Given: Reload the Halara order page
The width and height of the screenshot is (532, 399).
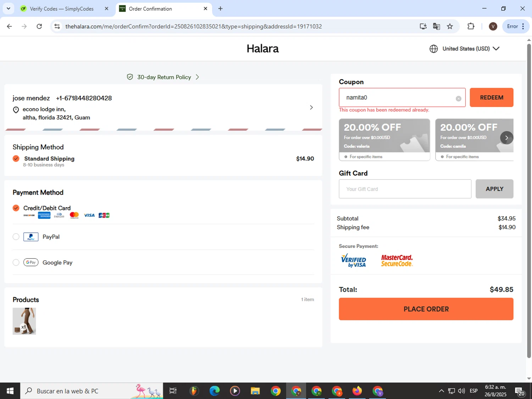Looking at the screenshot, I should point(39,26).
